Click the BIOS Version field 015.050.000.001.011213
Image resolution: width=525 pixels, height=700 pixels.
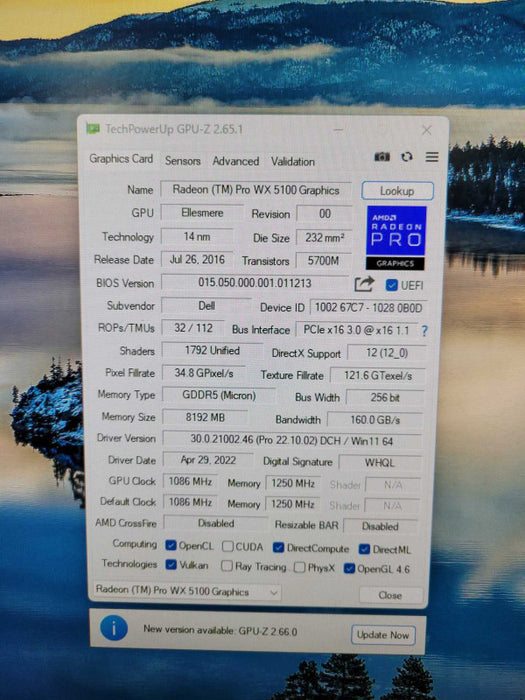point(255,283)
